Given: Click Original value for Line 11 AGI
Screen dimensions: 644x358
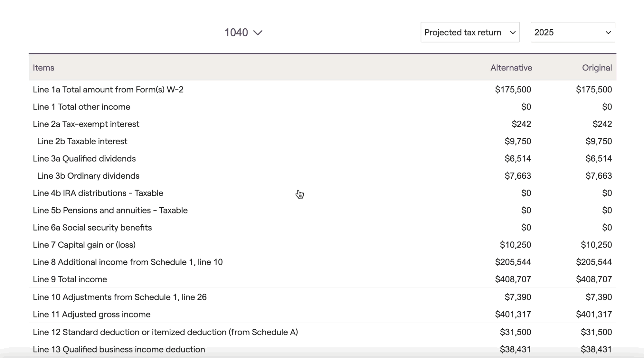Looking at the screenshot, I should 594,314.
